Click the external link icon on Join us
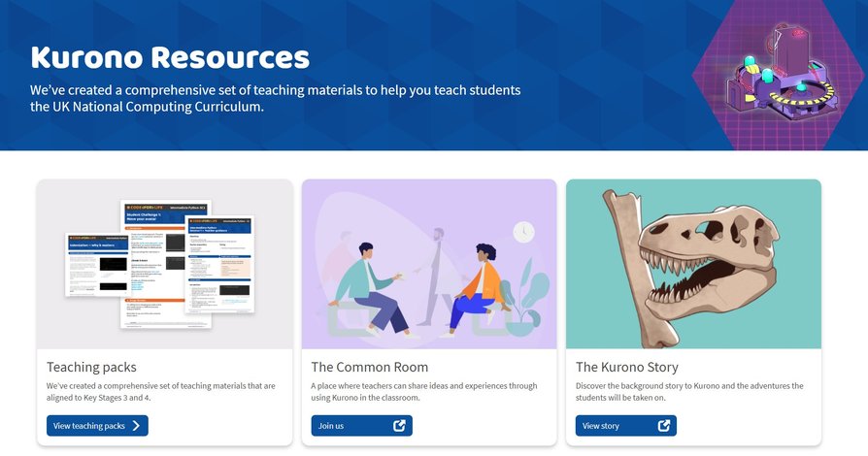Image resolution: width=868 pixels, height=456 pixels. [x=399, y=426]
